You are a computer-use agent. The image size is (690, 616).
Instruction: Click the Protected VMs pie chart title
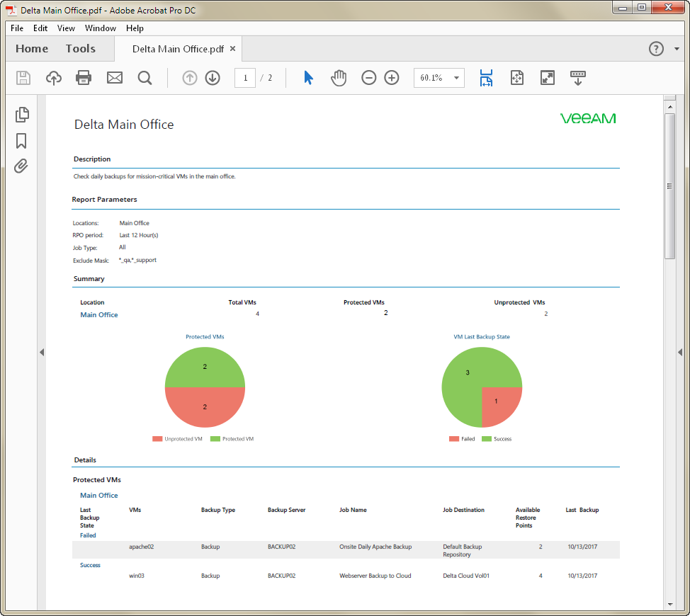(205, 337)
